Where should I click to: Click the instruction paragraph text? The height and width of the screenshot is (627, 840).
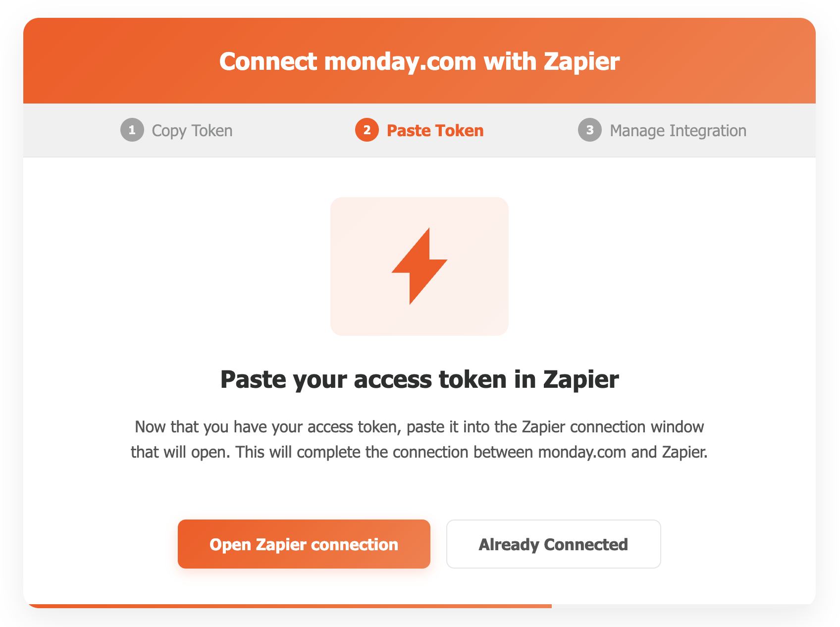[x=420, y=439]
